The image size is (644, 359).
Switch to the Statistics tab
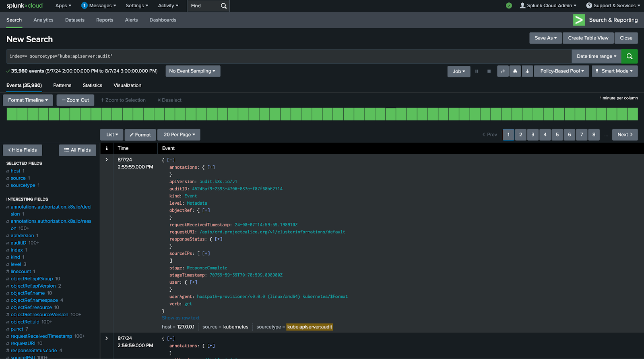[x=92, y=85]
